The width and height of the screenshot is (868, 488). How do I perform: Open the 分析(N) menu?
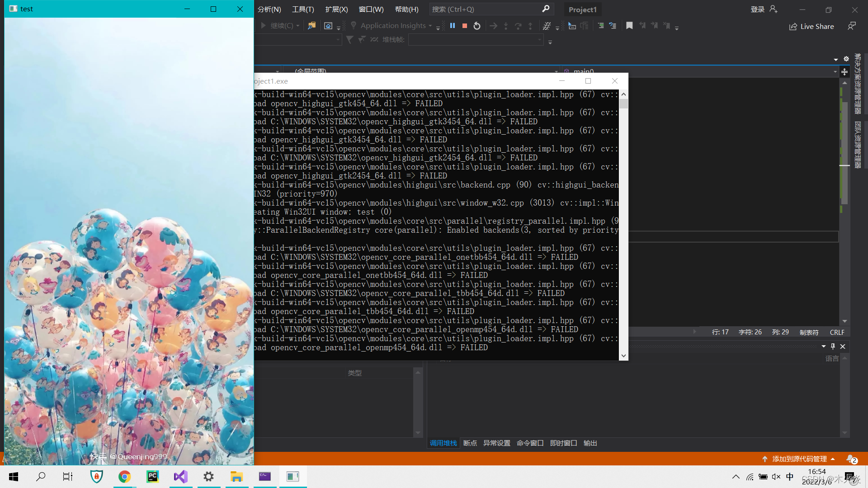pyautogui.click(x=269, y=9)
